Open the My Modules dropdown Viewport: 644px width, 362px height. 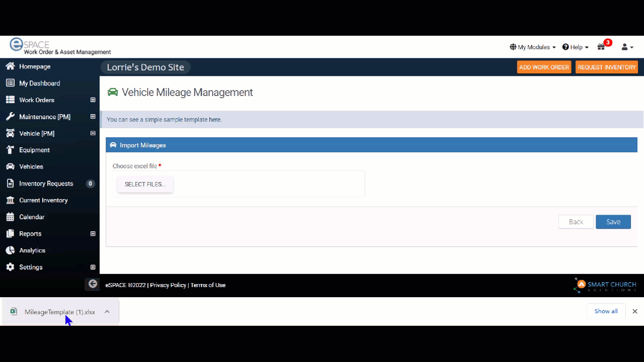click(x=533, y=47)
